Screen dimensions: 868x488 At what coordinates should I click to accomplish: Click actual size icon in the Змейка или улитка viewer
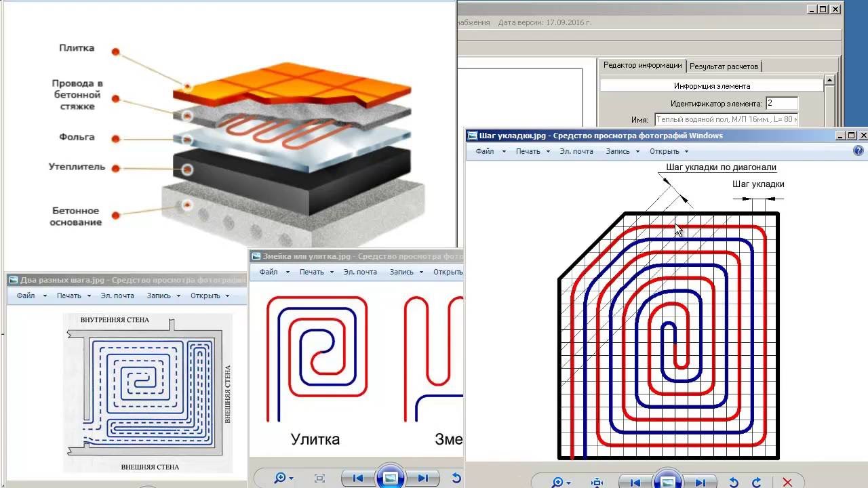(320, 478)
